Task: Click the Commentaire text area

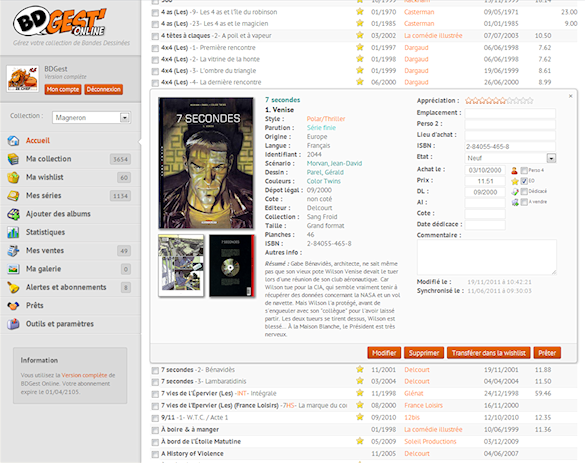Action: (487, 257)
